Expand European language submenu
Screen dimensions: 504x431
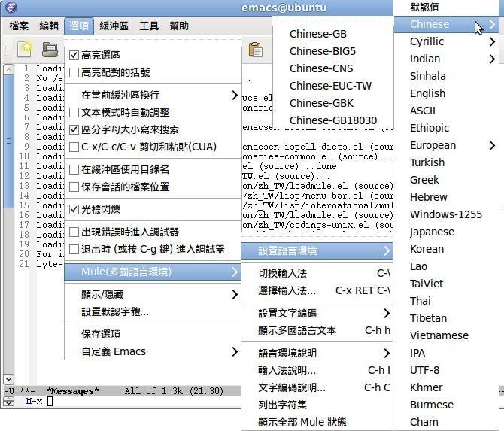pos(446,145)
